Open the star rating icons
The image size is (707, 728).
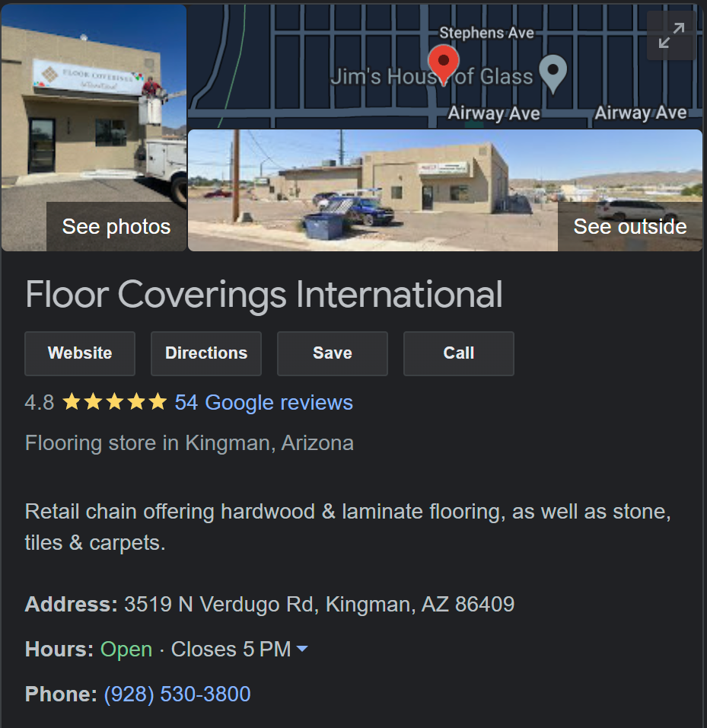[x=115, y=402]
